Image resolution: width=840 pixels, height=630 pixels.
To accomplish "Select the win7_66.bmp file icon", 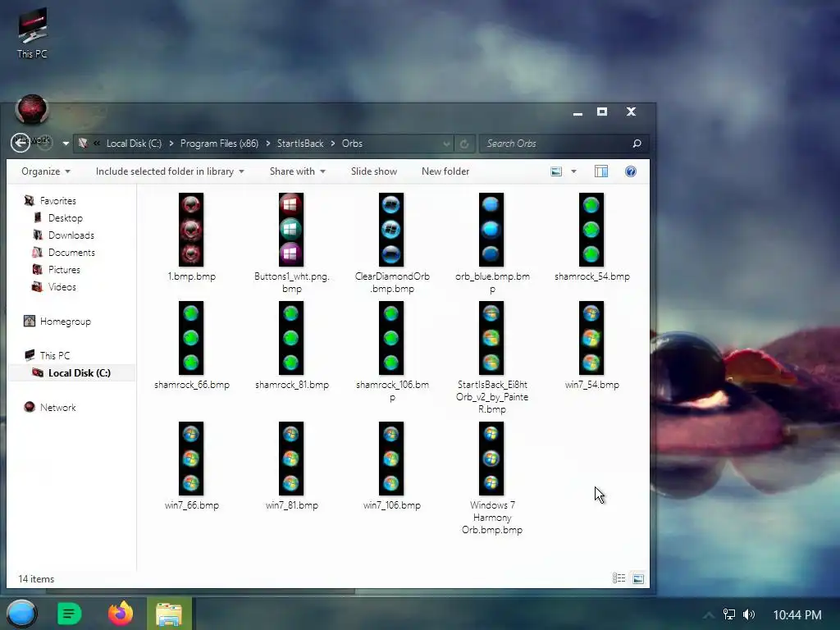I will point(191,458).
